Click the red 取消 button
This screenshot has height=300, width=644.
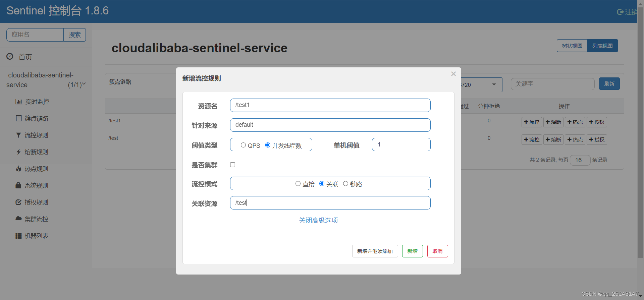click(438, 251)
